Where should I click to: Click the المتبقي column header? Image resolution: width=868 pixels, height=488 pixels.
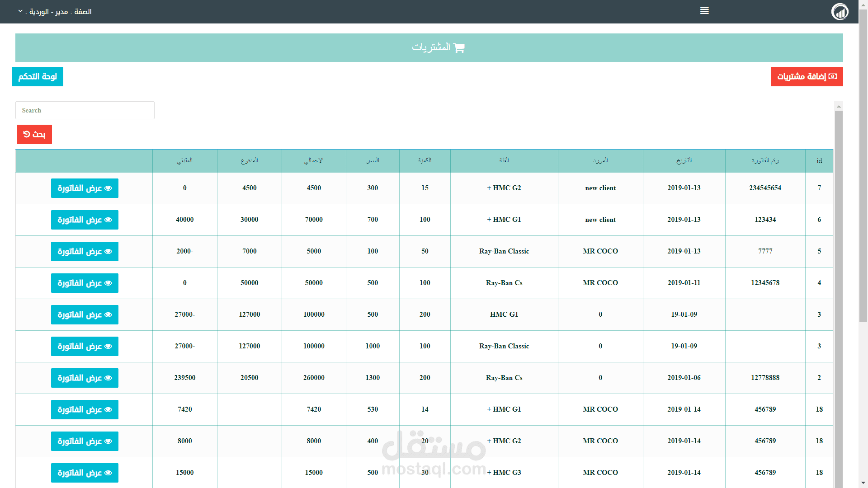pyautogui.click(x=184, y=161)
